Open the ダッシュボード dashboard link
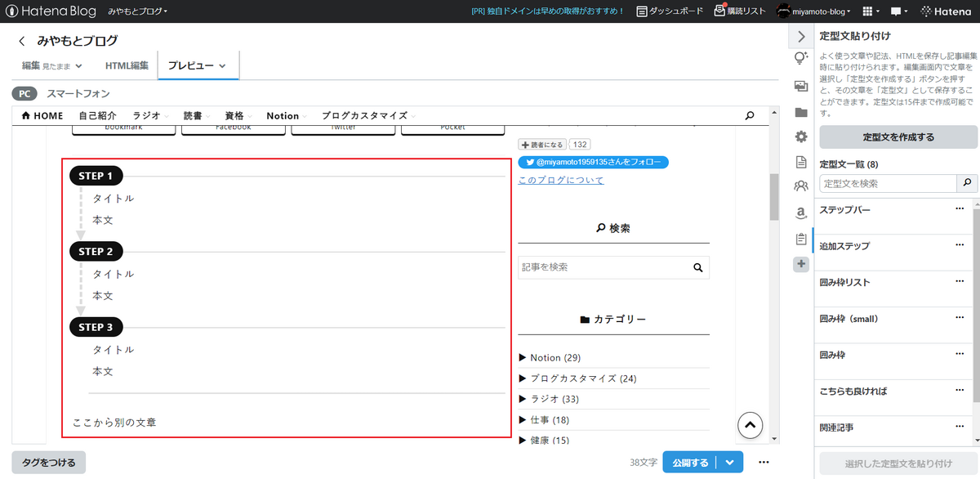The width and height of the screenshot is (980, 479). tap(670, 11)
